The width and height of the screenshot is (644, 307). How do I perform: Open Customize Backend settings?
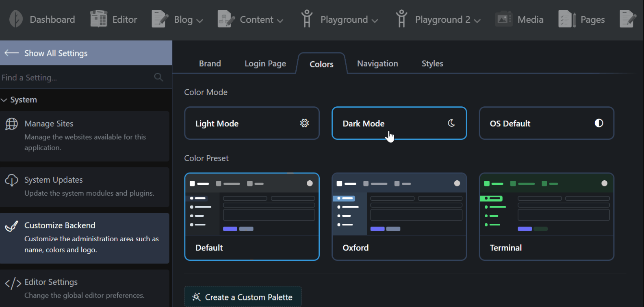pos(85,238)
